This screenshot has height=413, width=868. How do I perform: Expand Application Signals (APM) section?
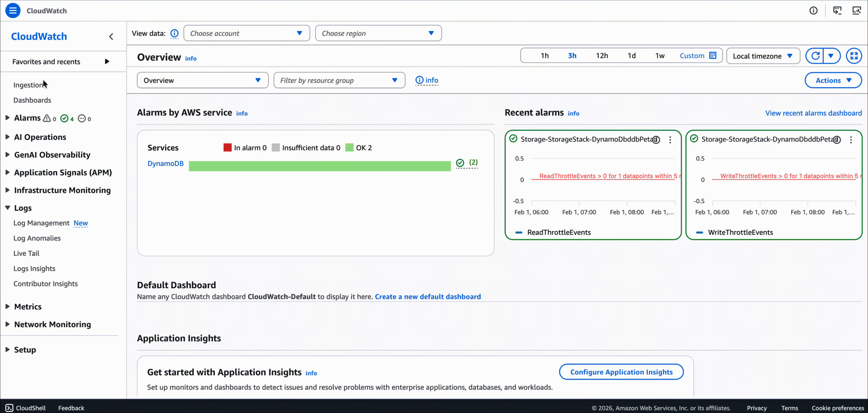tap(8, 172)
